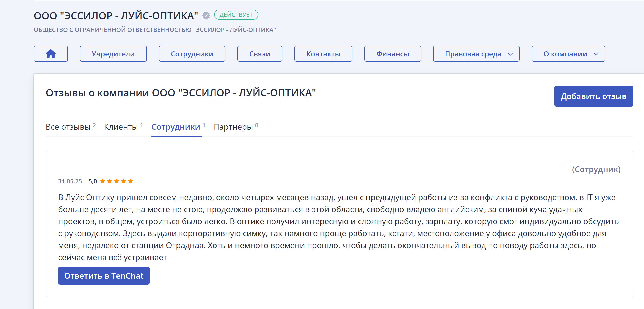This screenshot has height=309, width=644.
Task: Open the Контакты section
Action: pyautogui.click(x=323, y=54)
